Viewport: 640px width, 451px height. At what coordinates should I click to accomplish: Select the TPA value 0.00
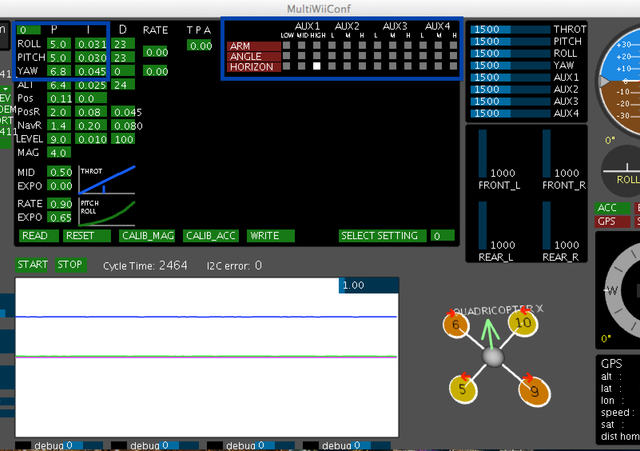(x=199, y=45)
